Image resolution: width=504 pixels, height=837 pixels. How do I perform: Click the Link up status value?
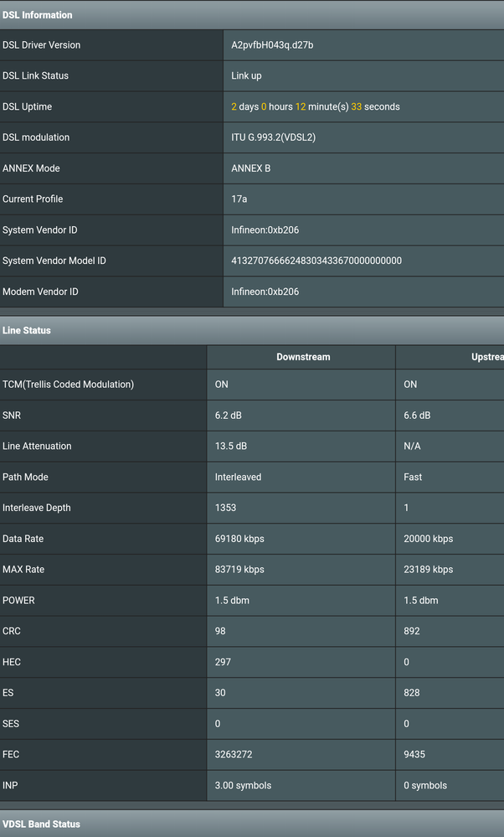coord(246,75)
